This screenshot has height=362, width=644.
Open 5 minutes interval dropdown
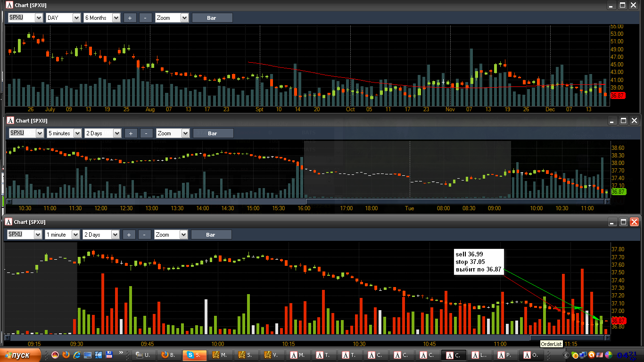tap(77, 133)
